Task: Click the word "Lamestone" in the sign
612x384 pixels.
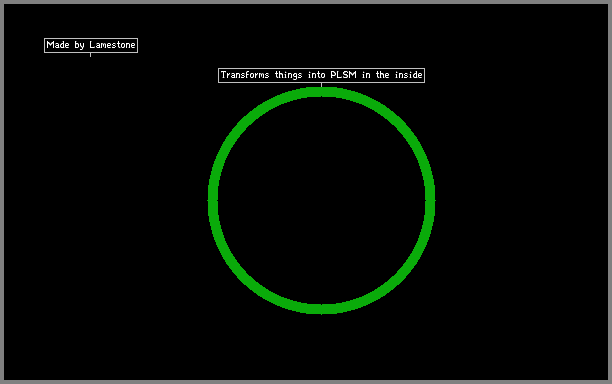Action: click(x=112, y=45)
